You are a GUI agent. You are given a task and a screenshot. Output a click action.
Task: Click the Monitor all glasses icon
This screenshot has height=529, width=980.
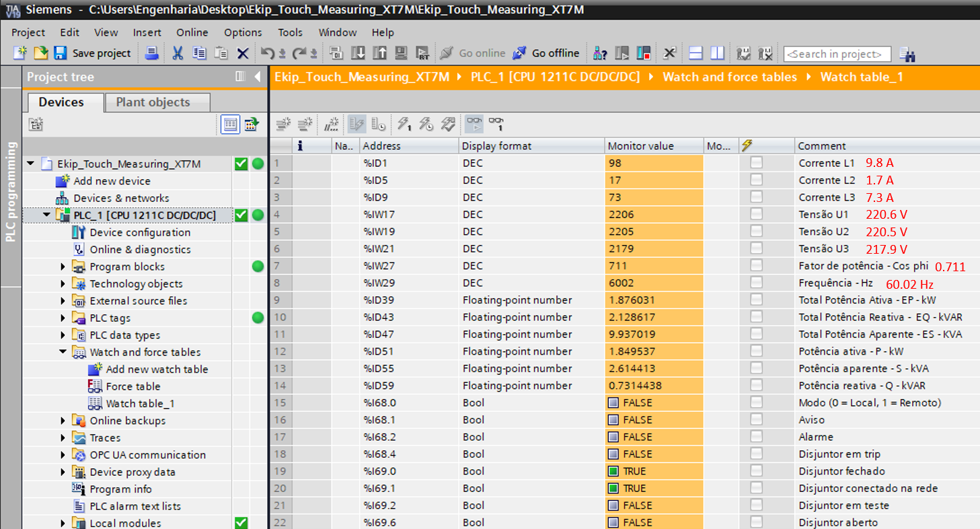pyautogui.click(x=474, y=123)
